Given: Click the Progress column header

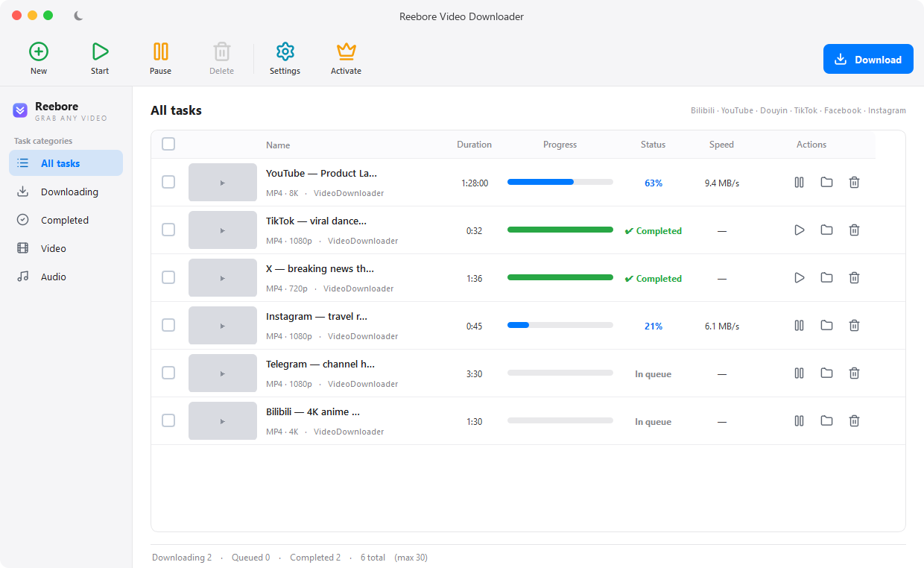Looking at the screenshot, I should tap(560, 145).
